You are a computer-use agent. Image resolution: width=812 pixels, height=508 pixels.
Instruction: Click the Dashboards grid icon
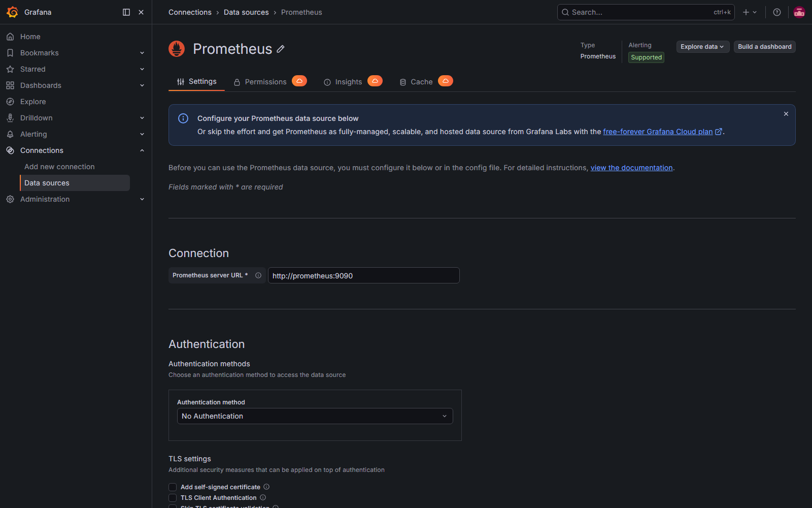[10, 85]
